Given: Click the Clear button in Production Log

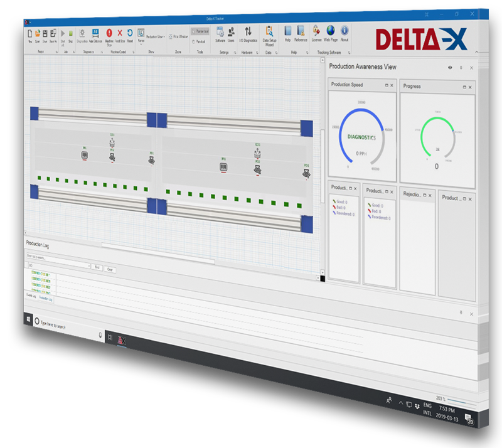Looking at the screenshot, I should pyautogui.click(x=110, y=269).
